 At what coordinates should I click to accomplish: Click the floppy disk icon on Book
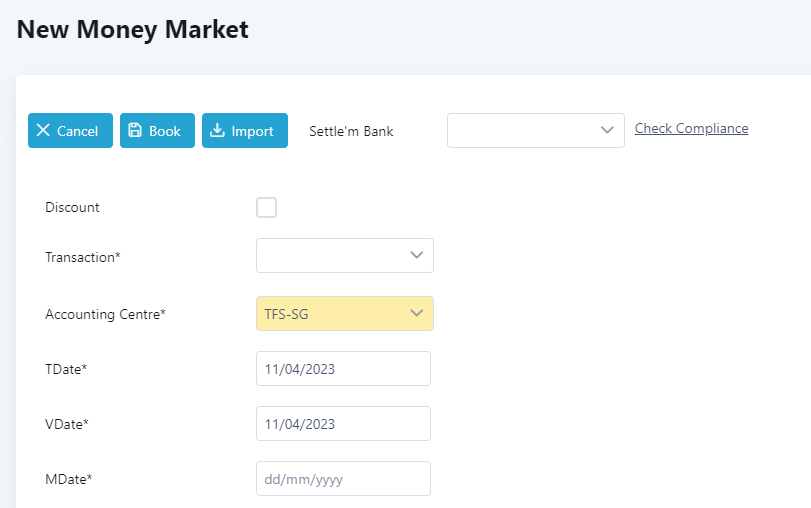pos(135,130)
